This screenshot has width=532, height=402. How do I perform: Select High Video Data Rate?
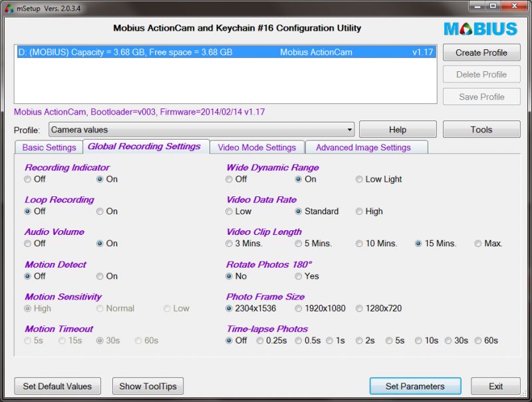pyautogui.click(x=370, y=211)
